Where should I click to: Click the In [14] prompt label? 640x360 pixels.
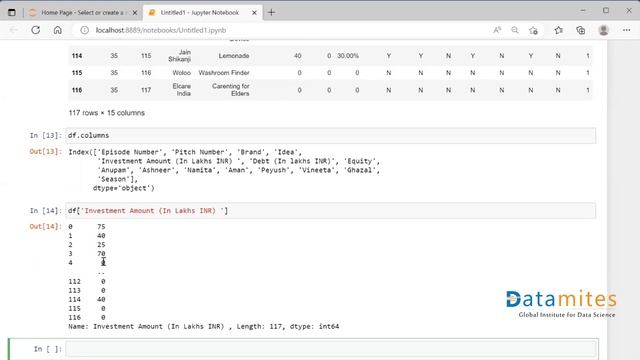coord(46,211)
